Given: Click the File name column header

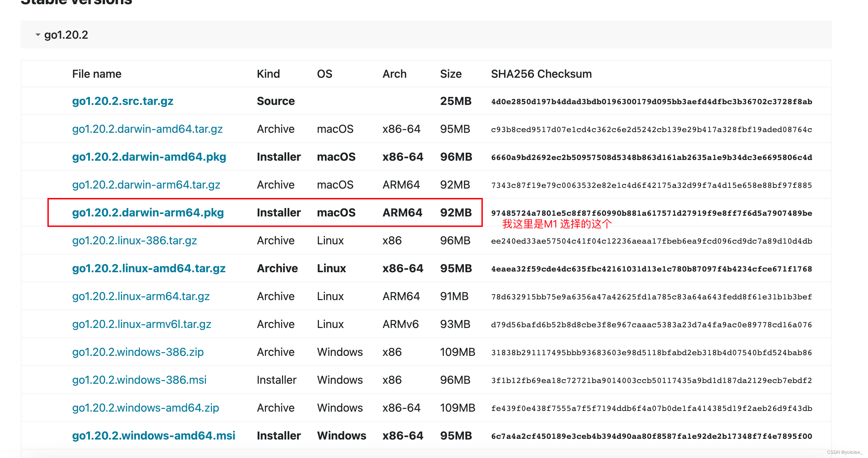Looking at the screenshot, I should click(97, 74).
